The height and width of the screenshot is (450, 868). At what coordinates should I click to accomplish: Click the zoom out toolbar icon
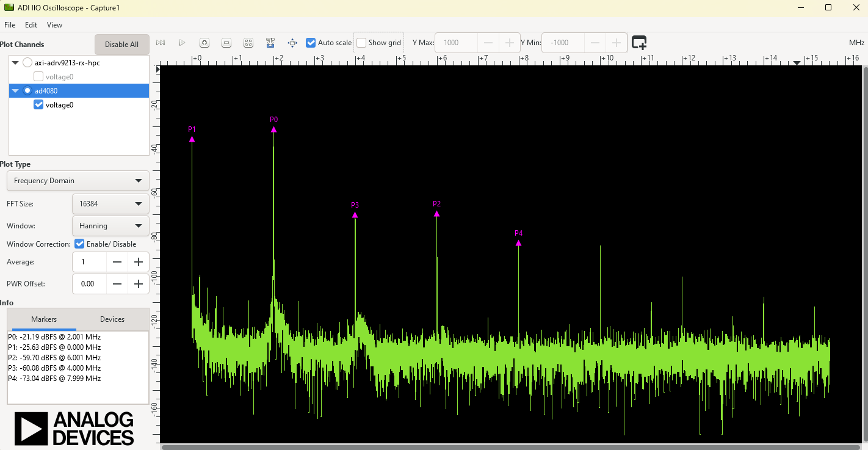tap(226, 43)
